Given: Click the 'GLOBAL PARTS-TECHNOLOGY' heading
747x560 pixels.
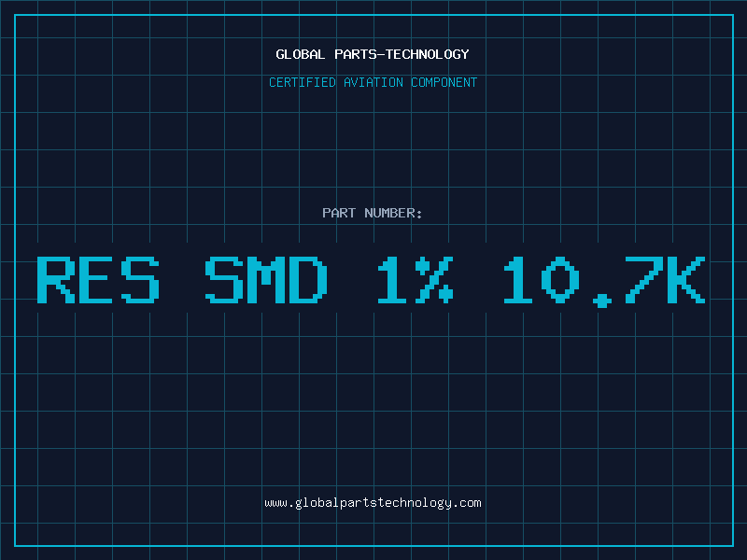Looking at the screenshot, I should [373, 54].
